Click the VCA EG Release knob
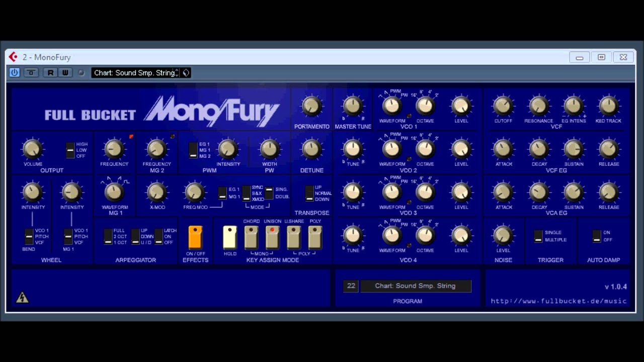The height and width of the screenshot is (362, 644). pyautogui.click(x=608, y=192)
